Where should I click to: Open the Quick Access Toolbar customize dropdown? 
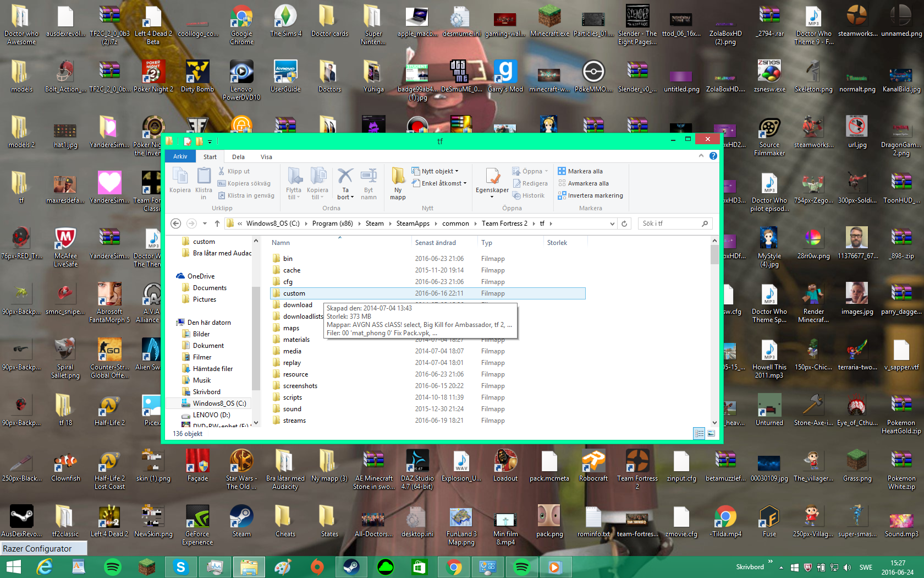210,141
